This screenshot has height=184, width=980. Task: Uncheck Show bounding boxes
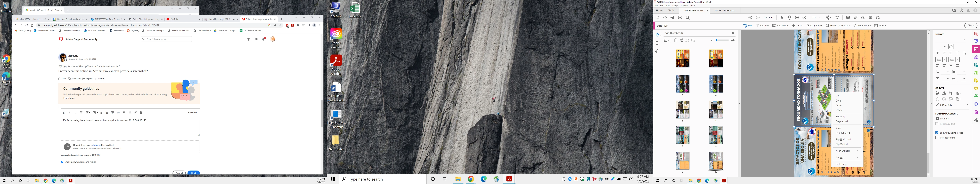coord(937,133)
